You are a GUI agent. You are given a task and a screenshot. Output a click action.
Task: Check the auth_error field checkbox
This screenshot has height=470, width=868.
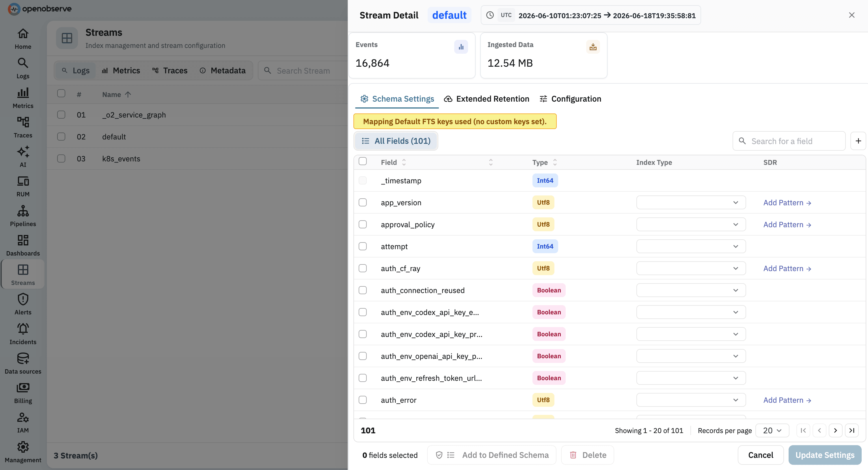coord(363,400)
